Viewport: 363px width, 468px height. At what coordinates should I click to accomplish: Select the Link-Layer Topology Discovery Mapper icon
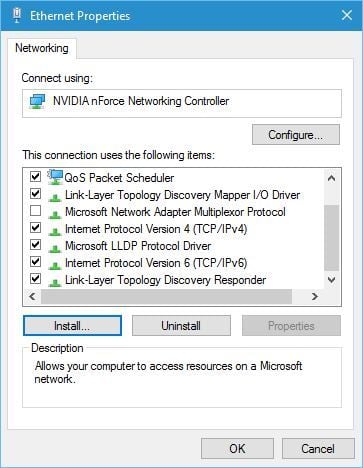click(x=55, y=197)
